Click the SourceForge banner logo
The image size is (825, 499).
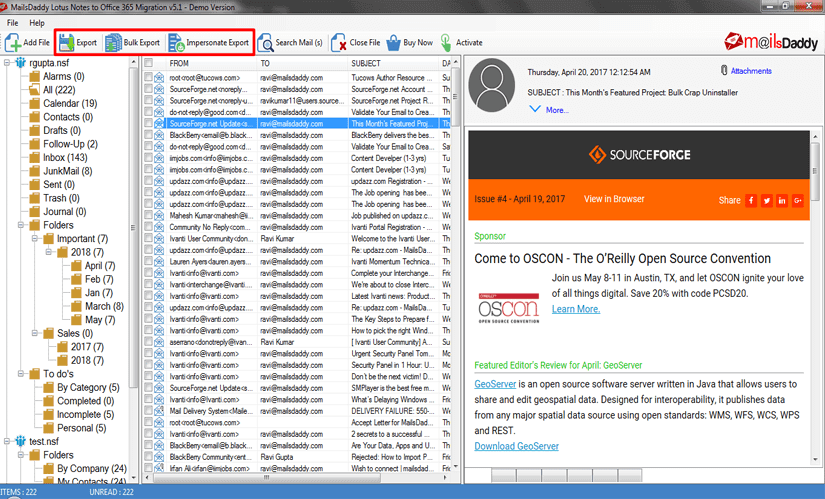639,155
